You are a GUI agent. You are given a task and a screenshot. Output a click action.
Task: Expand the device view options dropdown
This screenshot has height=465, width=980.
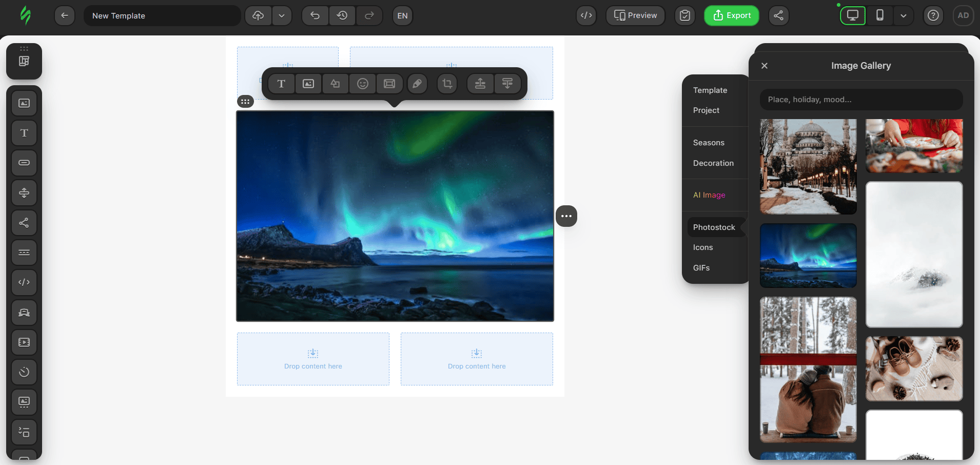[x=904, y=15]
